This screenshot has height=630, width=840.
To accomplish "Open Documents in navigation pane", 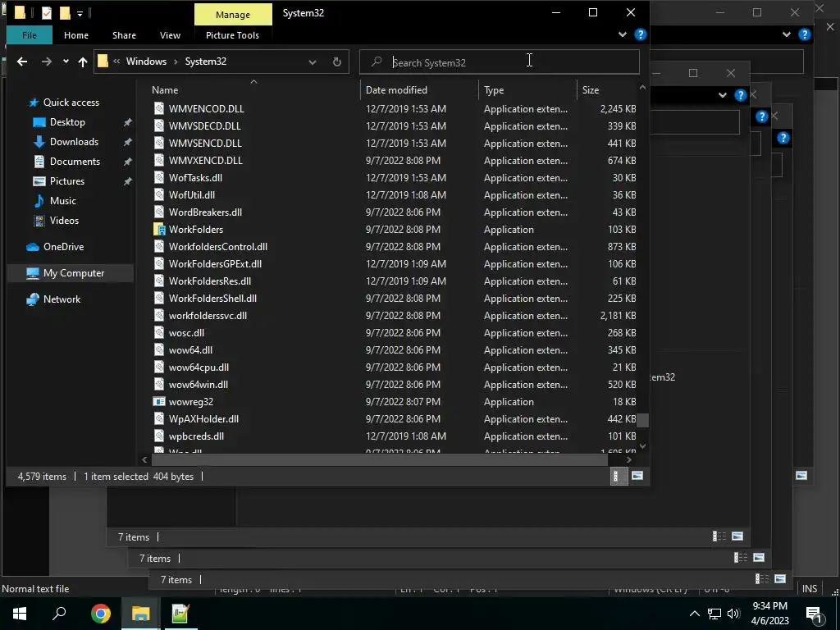I will pyautogui.click(x=75, y=162).
